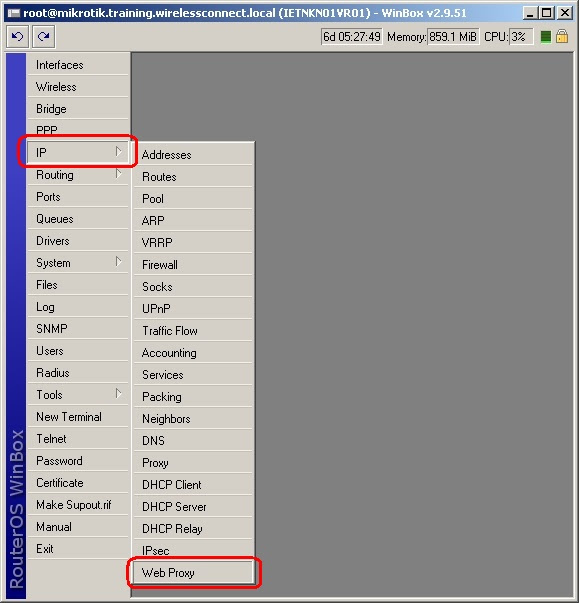This screenshot has height=603, width=579.
Task: Click the green traffic indicator icon
Action: click(546, 37)
